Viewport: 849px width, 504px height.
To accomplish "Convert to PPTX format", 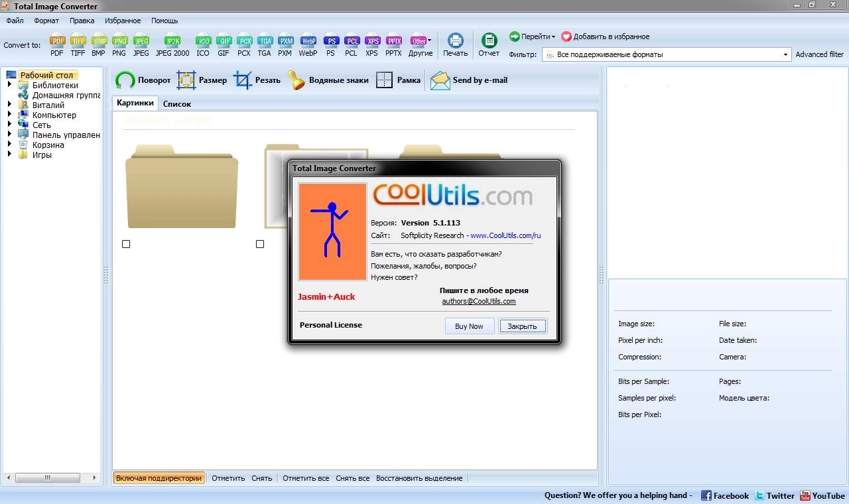I will (x=393, y=44).
